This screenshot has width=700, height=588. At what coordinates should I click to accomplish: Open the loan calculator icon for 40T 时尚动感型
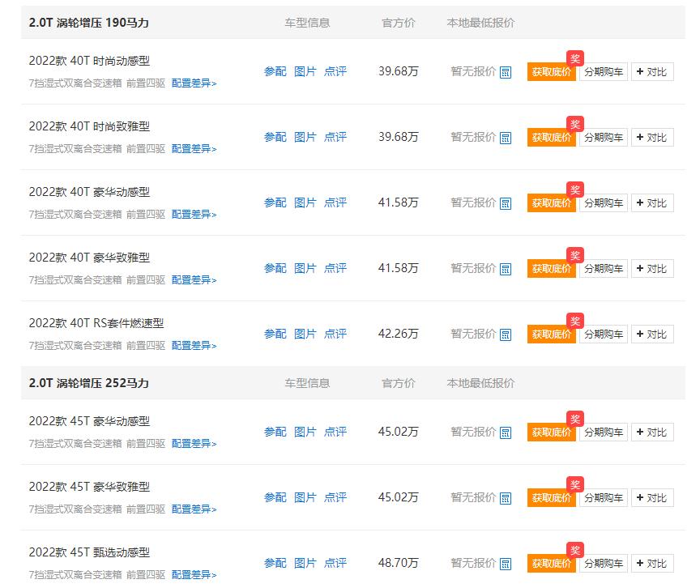click(x=505, y=71)
